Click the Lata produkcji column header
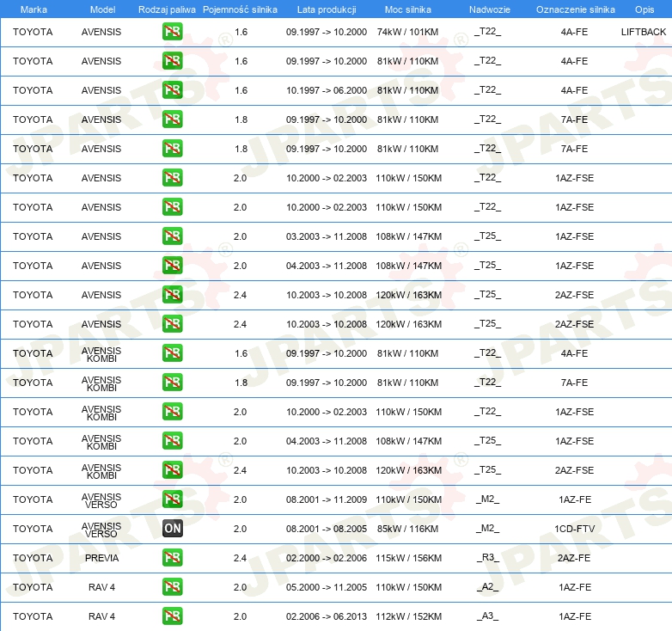This screenshot has width=672, height=631. click(x=326, y=9)
